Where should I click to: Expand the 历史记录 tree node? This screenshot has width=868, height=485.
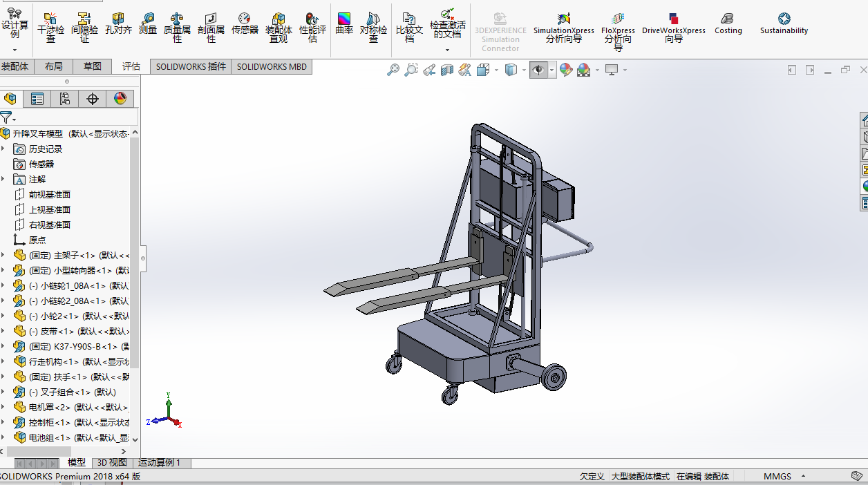pos(3,149)
